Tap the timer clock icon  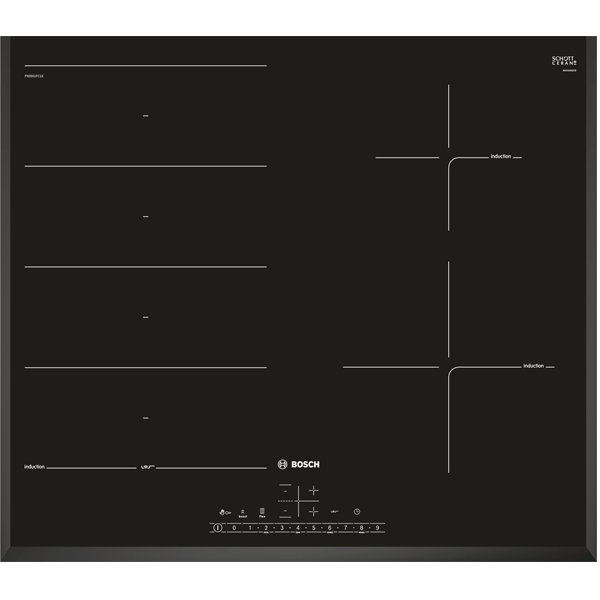click(x=356, y=511)
